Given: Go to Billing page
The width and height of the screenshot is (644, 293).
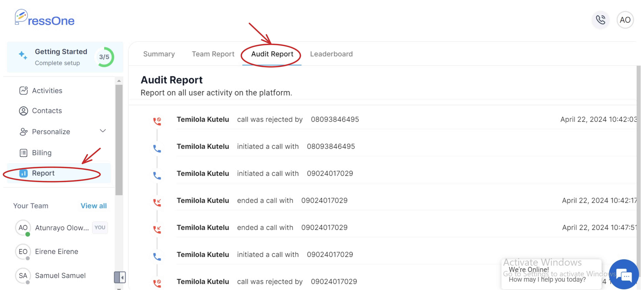Looking at the screenshot, I should coord(42,153).
